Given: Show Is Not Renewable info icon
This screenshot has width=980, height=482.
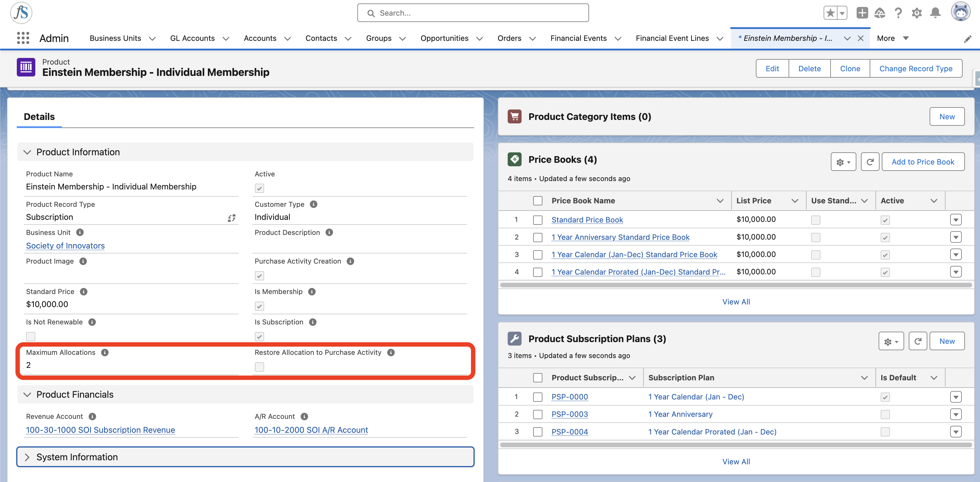Looking at the screenshot, I should tap(92, 322).
